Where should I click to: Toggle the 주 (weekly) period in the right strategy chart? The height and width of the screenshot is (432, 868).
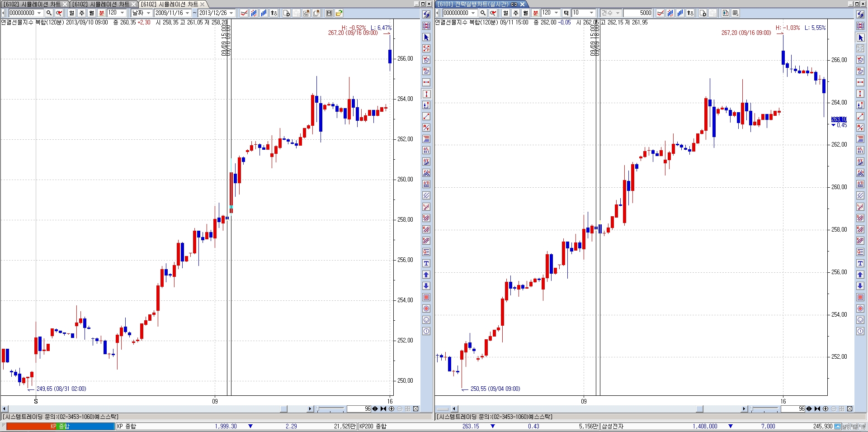516,13
